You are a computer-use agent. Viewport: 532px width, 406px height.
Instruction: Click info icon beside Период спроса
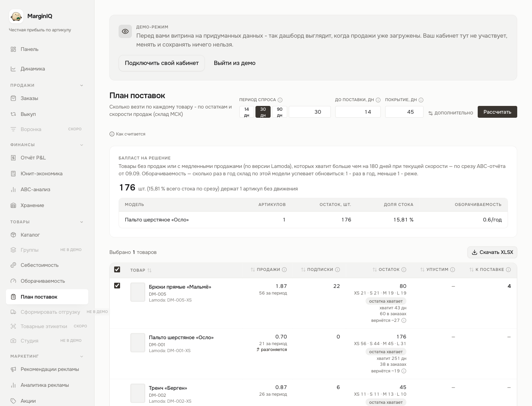click(x=280, y=100)
